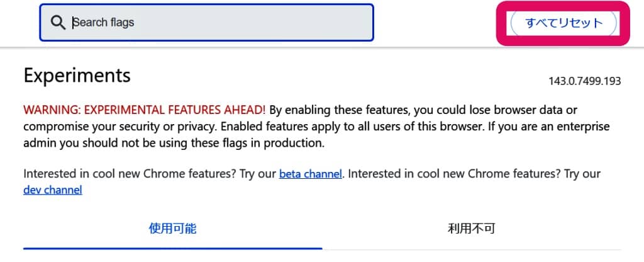Switch to the 使用可能 tab
Screen dimensions: 644x262
tap(172, 228)
